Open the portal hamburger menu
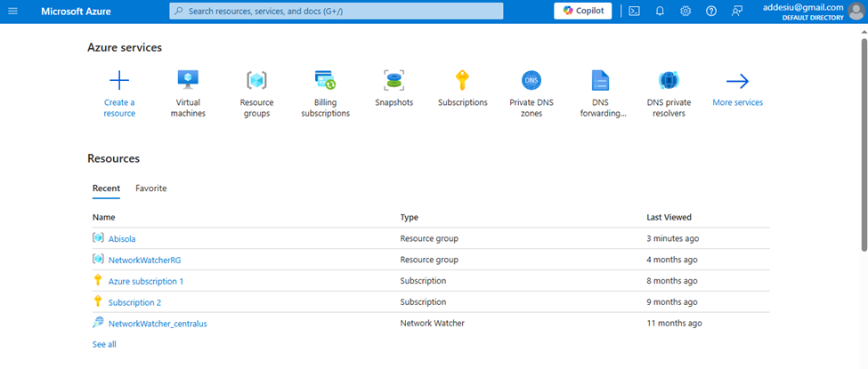Screen dimensions: 868x369 coord(12,11)
